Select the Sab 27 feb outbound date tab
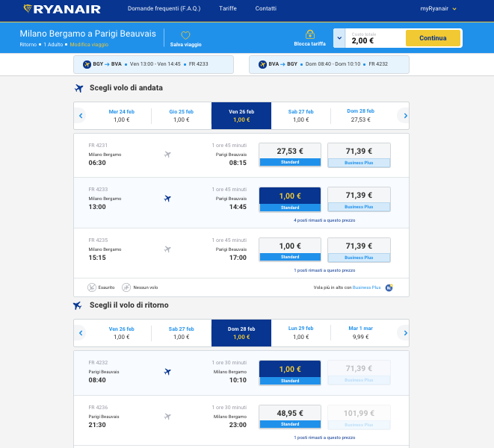The width and height of the screenshot is (494, 448). pos(300,116)
